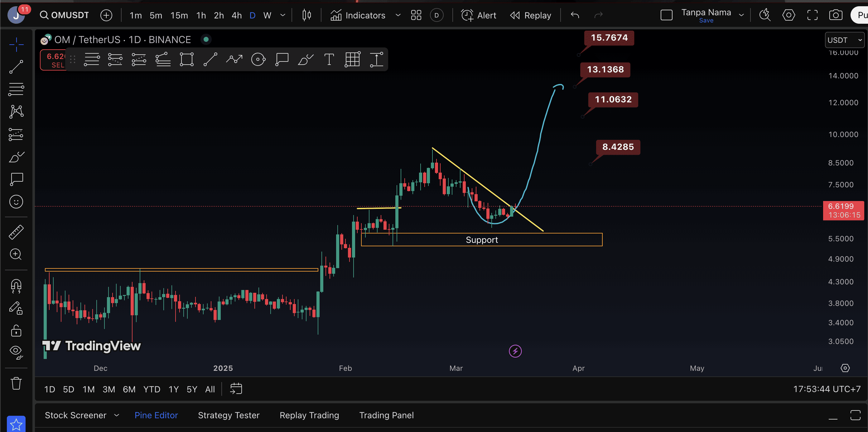Toggle visibility of all drawings
This screenshot has width=868, height=432.
(16, 352)
